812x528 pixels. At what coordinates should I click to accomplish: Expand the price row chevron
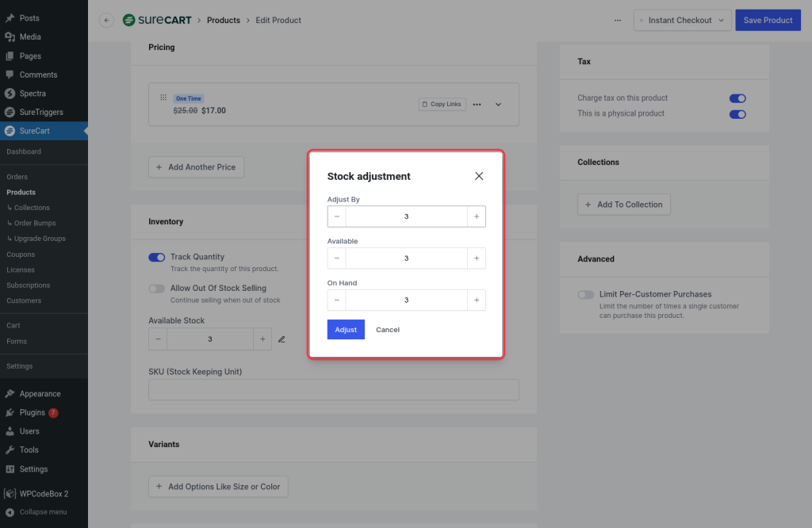click(499, 104)
